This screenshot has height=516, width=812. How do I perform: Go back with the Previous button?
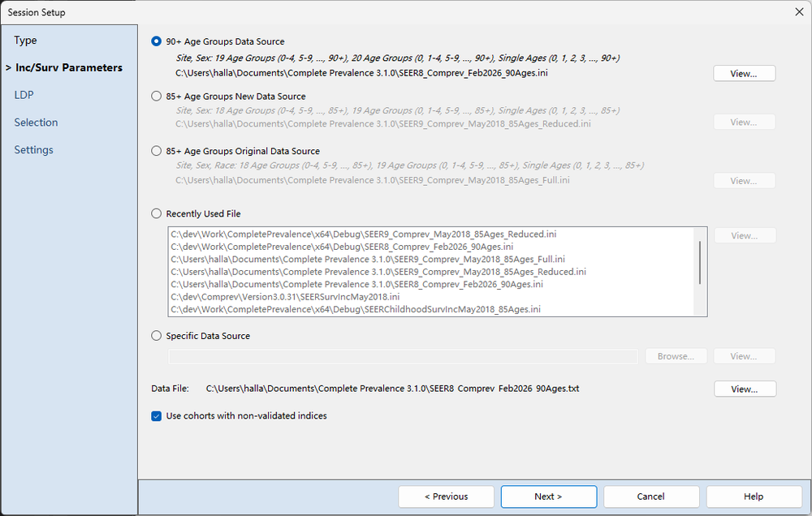446,497
